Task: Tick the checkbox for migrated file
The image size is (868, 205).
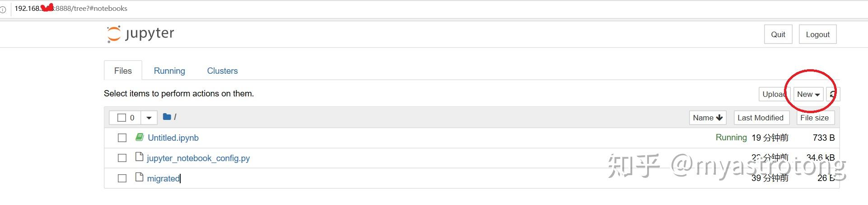Action: [122, 178]
